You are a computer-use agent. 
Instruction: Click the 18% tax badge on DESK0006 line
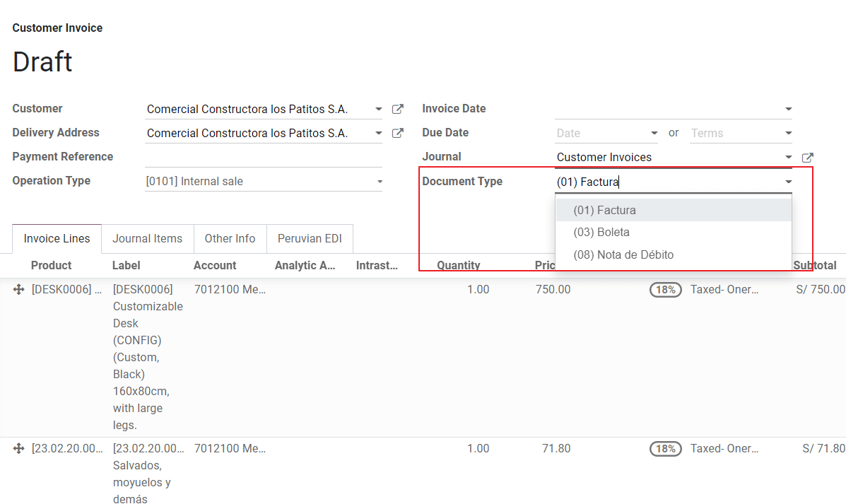click(x=665, y=289)
